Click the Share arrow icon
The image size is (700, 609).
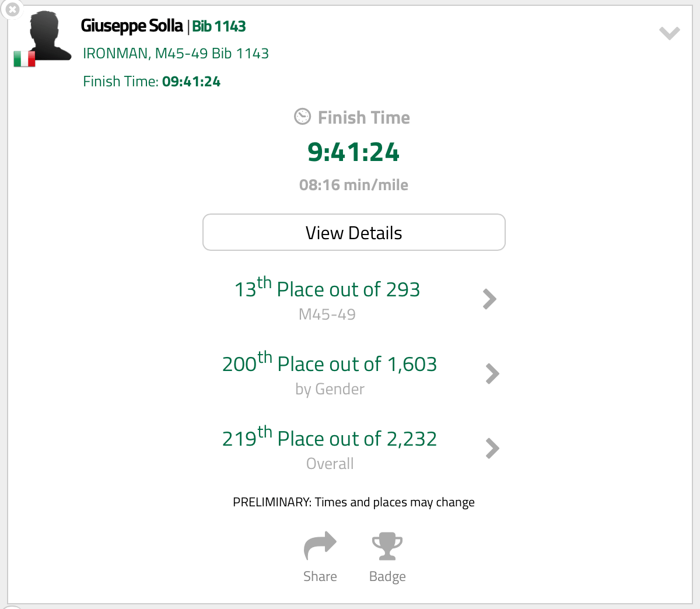(x=320, y=546)
